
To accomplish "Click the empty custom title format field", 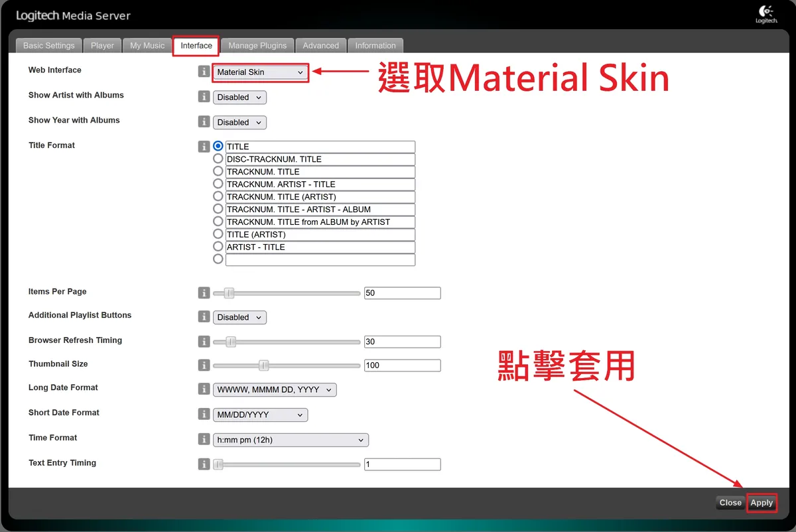I will tap(320, 260).
